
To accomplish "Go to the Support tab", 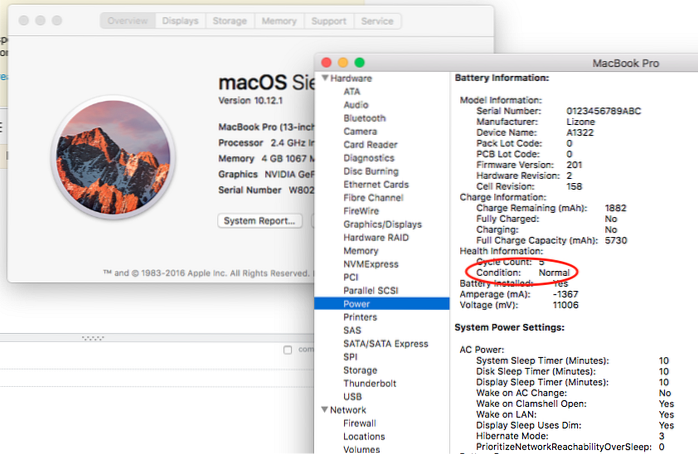I will tap(328, 21).
